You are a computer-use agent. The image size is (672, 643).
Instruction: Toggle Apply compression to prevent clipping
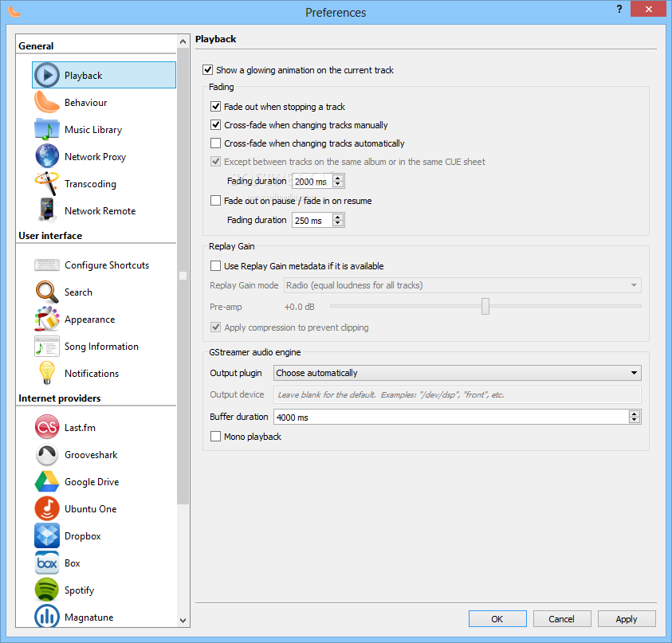tap(215, 327)
